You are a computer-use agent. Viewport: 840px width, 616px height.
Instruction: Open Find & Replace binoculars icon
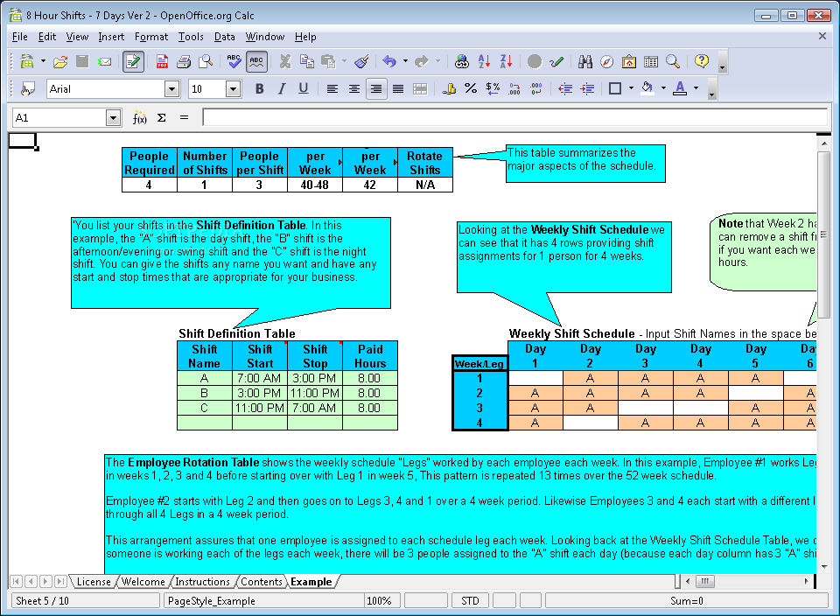pos(585,61)
